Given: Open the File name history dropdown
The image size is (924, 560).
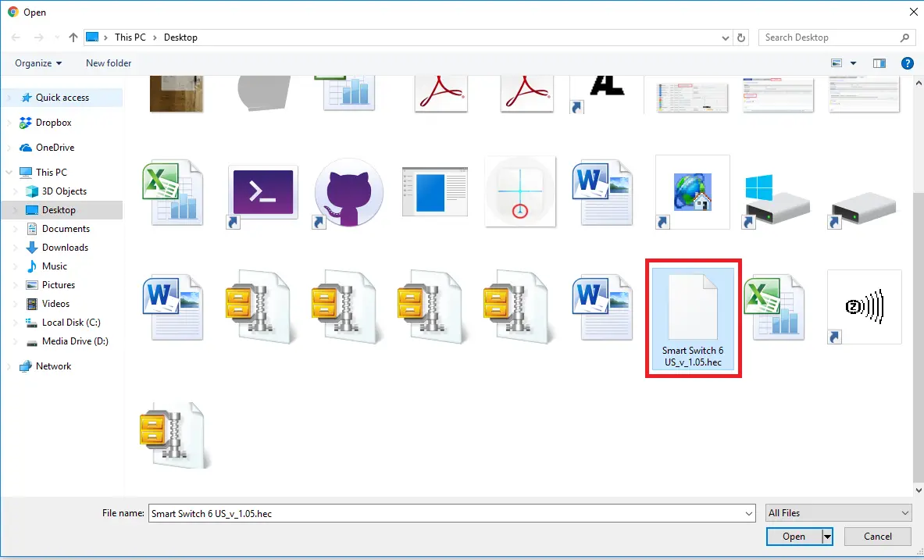Looking at the screenshot, I should point(748,514).
